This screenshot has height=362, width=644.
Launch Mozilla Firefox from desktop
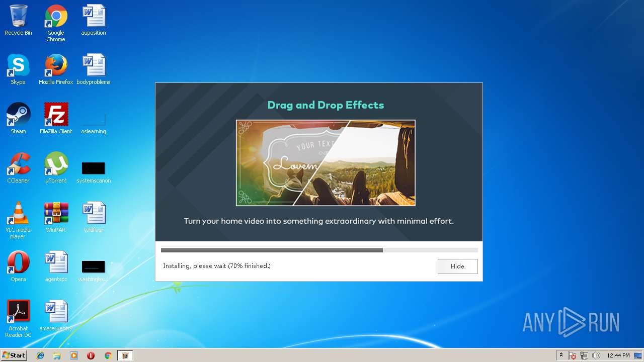(x=56, y=70)
